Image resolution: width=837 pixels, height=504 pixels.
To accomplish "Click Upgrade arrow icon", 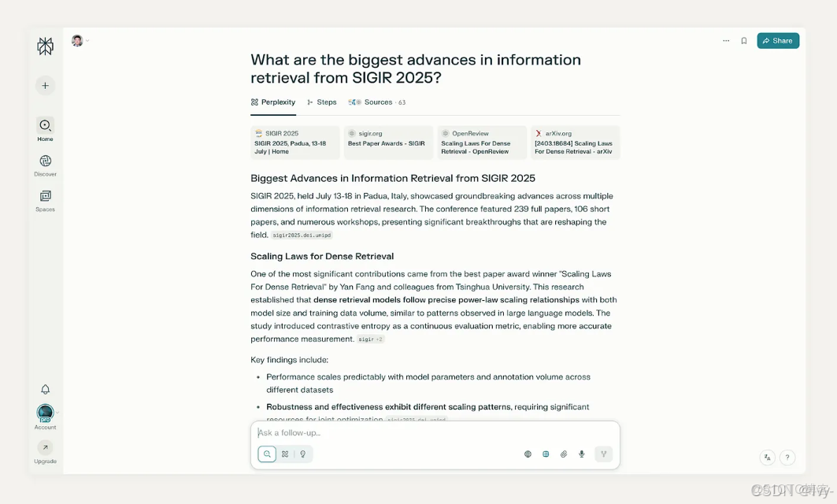I will point(46,447).
